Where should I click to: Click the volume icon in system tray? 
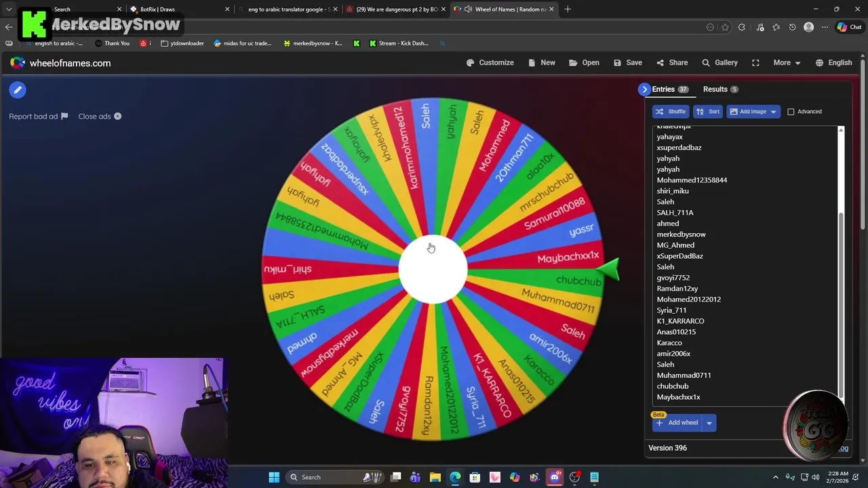[815, 477]
